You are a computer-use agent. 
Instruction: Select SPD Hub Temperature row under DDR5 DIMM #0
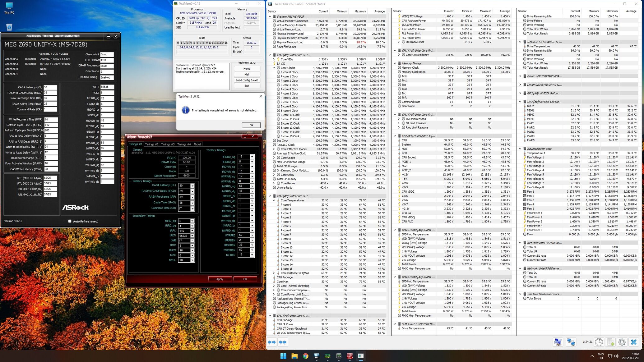click(454, 235)
